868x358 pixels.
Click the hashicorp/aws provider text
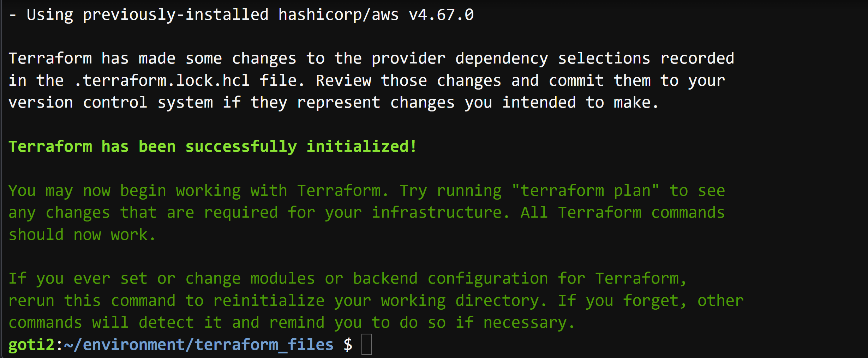pyautogui.click(x=339, y=15)
